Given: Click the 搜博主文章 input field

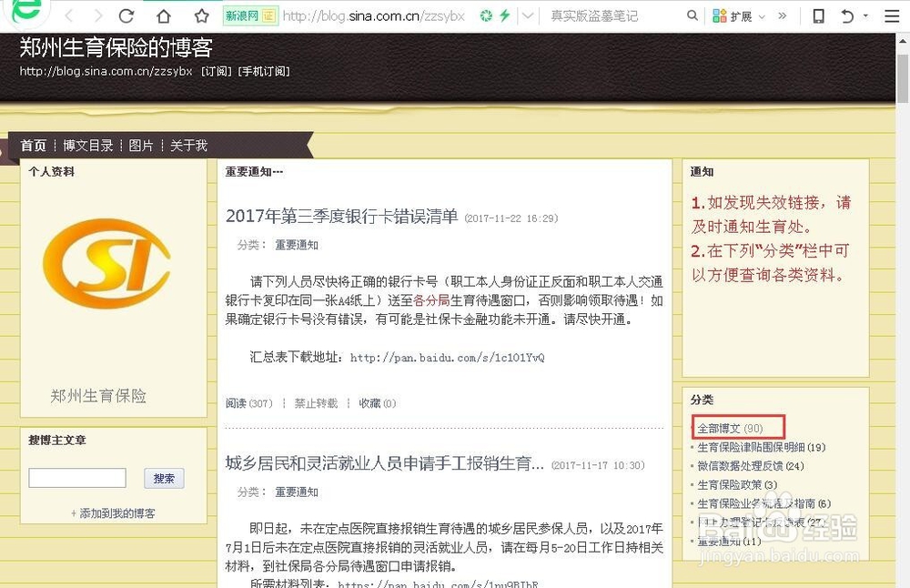Looking at the screenshot, I should (x=76, y=477).
